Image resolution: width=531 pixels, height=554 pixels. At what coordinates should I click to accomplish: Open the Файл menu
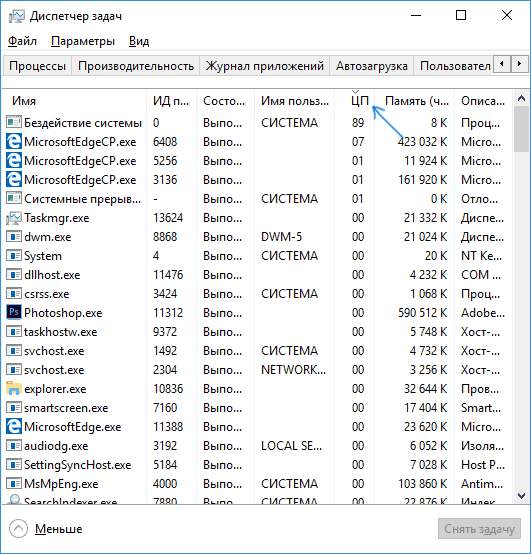22,41
